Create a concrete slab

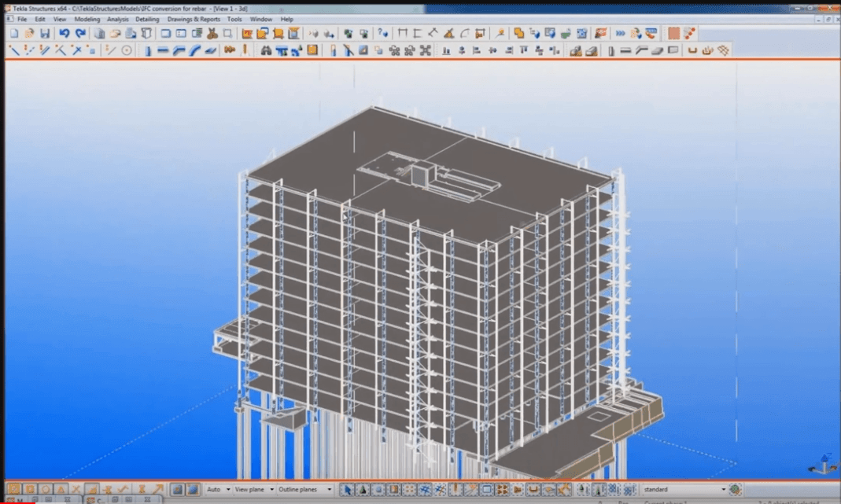657,50
